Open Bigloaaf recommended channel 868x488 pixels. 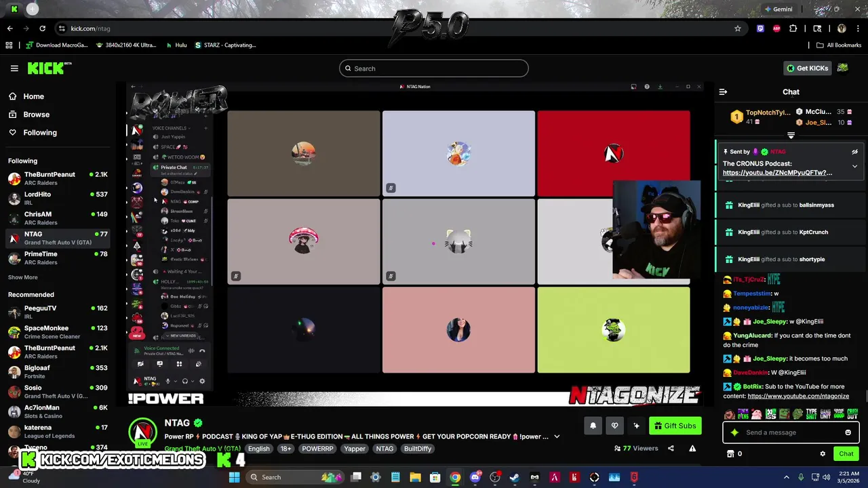(58, 371)
